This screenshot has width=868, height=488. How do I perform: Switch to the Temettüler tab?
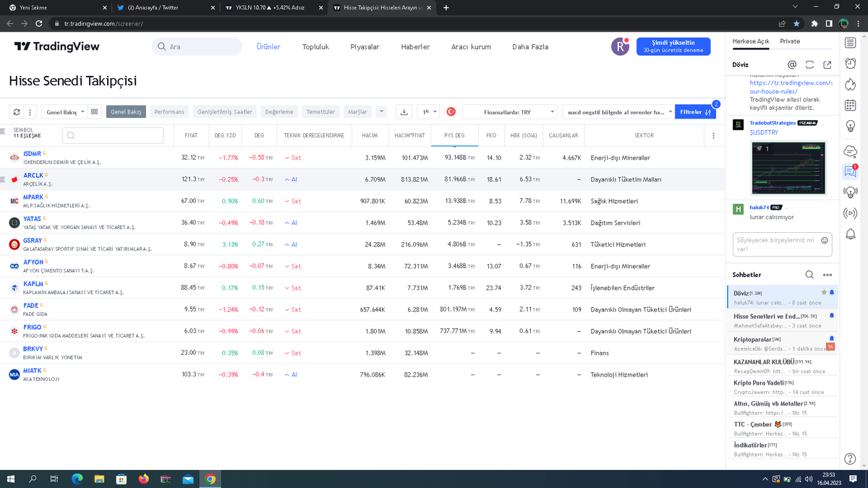coord(320,112)
